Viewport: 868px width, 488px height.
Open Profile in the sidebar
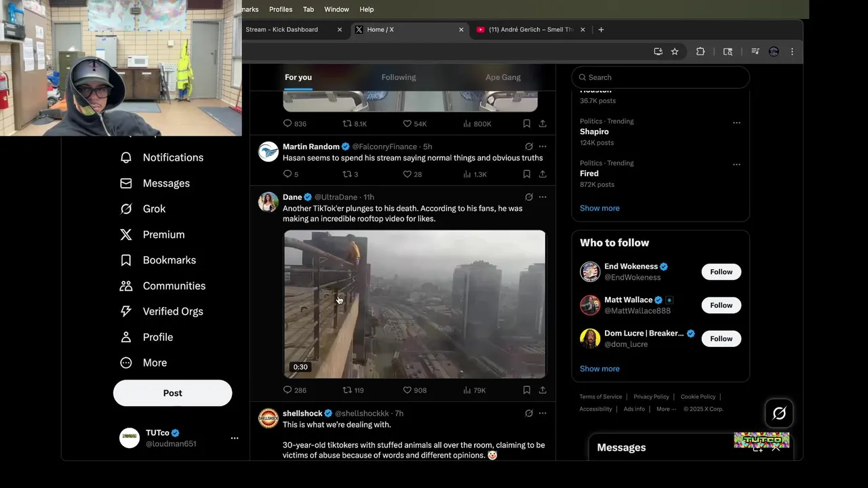(146, 338)
